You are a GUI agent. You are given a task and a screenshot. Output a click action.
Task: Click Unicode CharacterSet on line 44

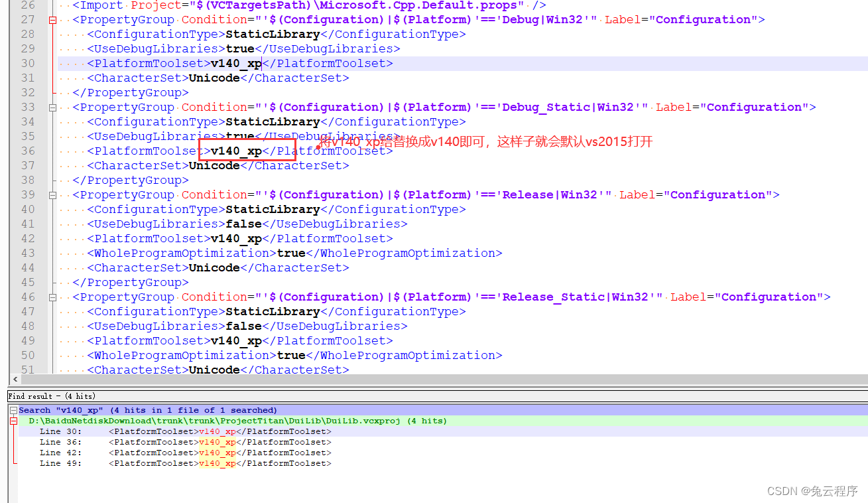tap(214, 268)
